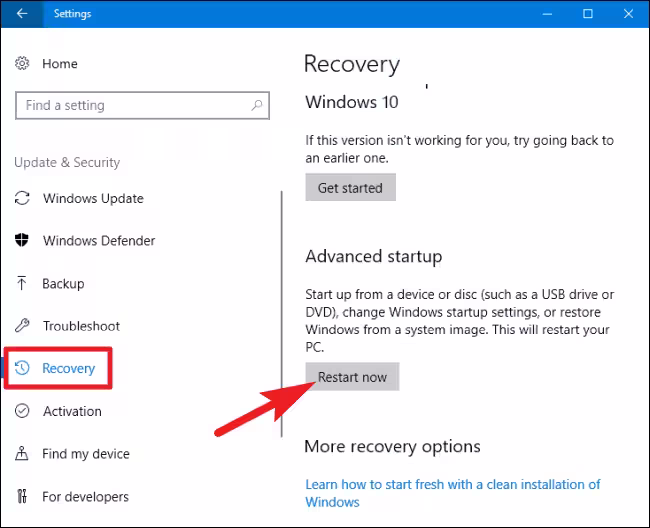Click the Windows Update sync arrows icon
This screenshot has height=528, width=650.
pyautogui.click(x=22, y=198)
